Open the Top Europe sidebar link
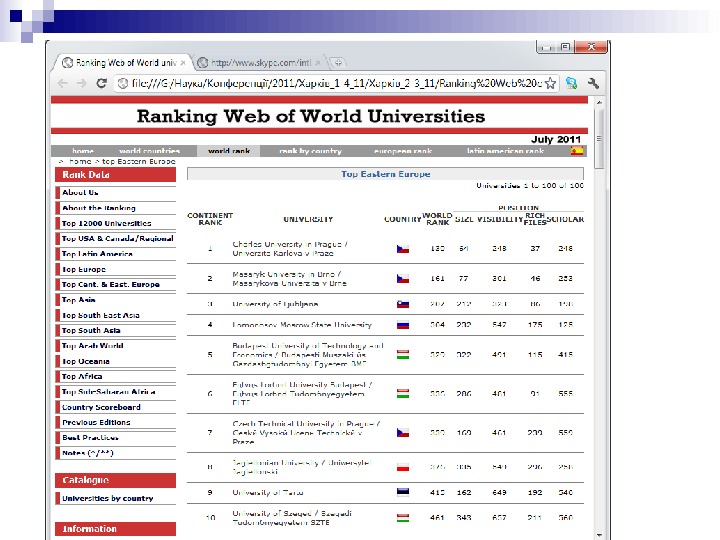 pos(84,269)
